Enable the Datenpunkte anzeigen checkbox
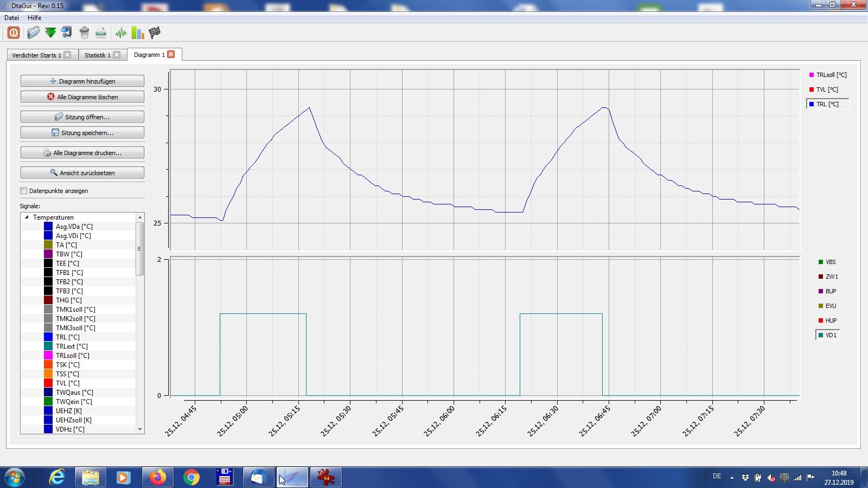 click(24, 191)
